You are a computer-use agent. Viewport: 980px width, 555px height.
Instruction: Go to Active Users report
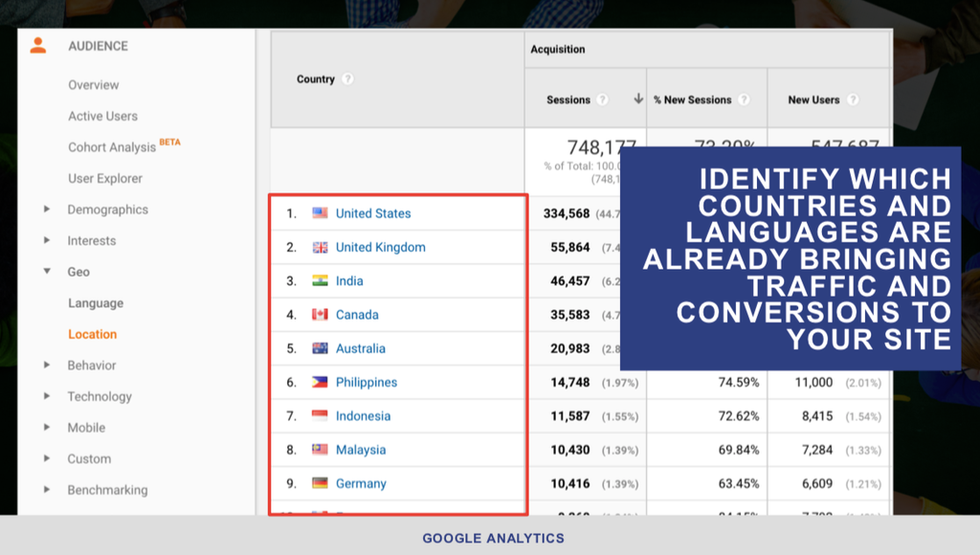point(103,116)
